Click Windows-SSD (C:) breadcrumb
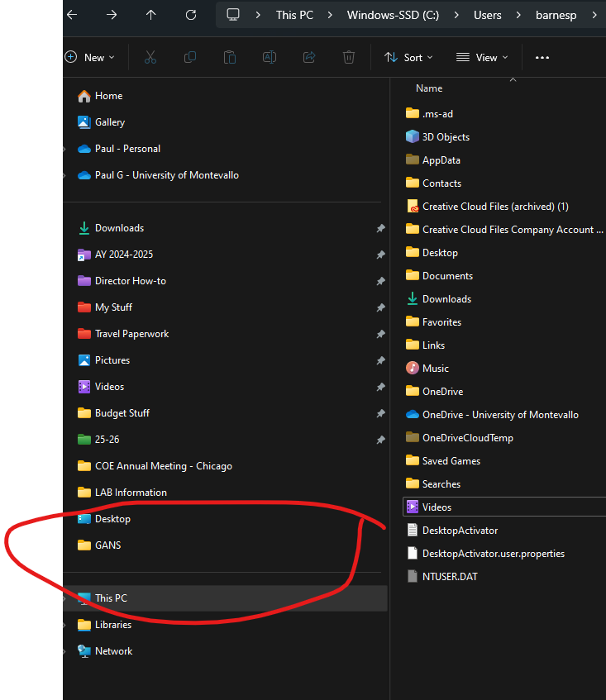The height and width of the screenshot is (700, 606). click(393, 15)
